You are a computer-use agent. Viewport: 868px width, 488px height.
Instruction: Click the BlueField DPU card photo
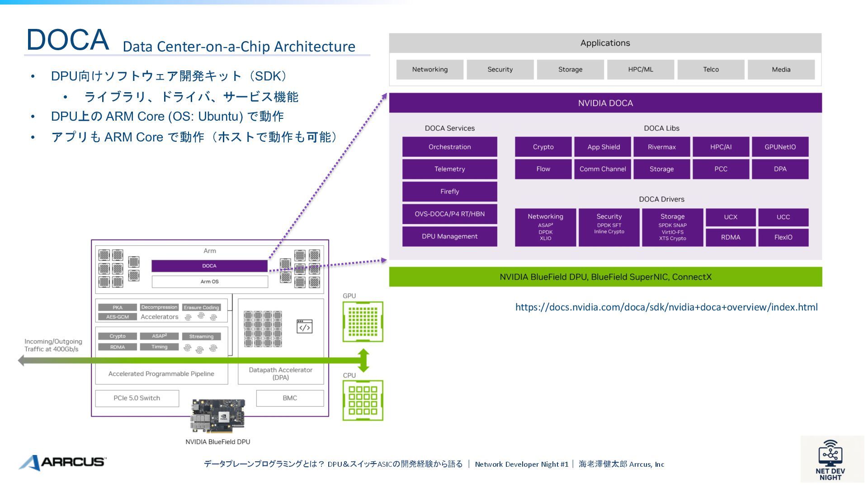[x=218, y=416]
